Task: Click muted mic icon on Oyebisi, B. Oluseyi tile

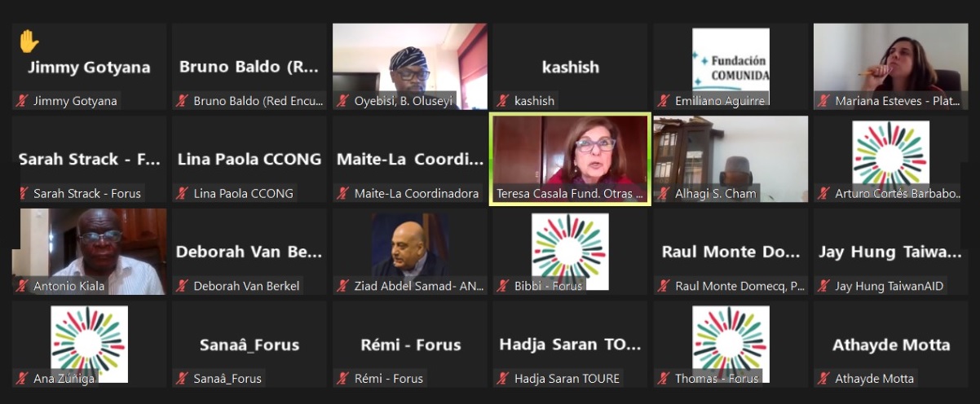Action: coord(344,101)
